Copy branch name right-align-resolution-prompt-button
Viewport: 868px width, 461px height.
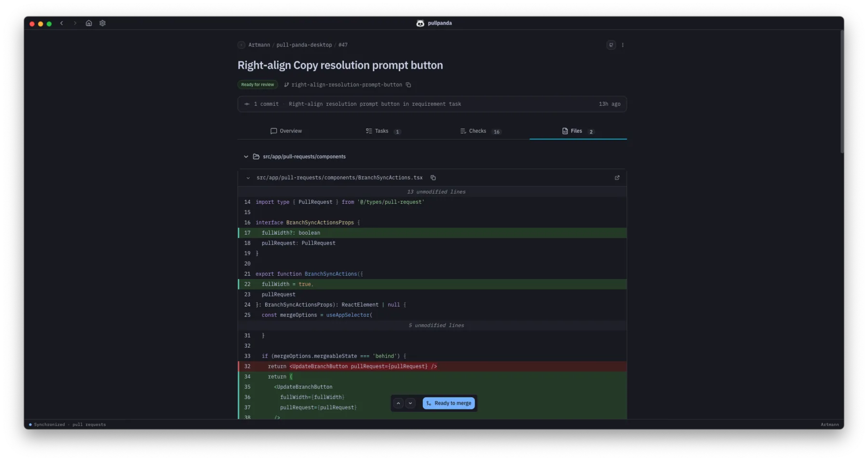point(408,85)
